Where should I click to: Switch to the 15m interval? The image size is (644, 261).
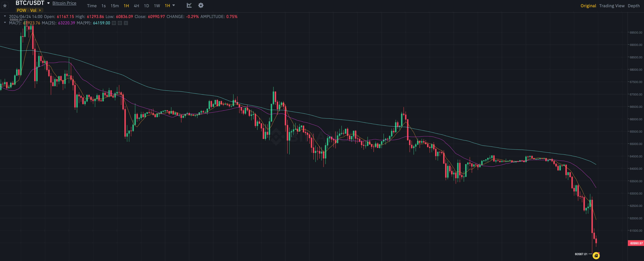(115, 6)
